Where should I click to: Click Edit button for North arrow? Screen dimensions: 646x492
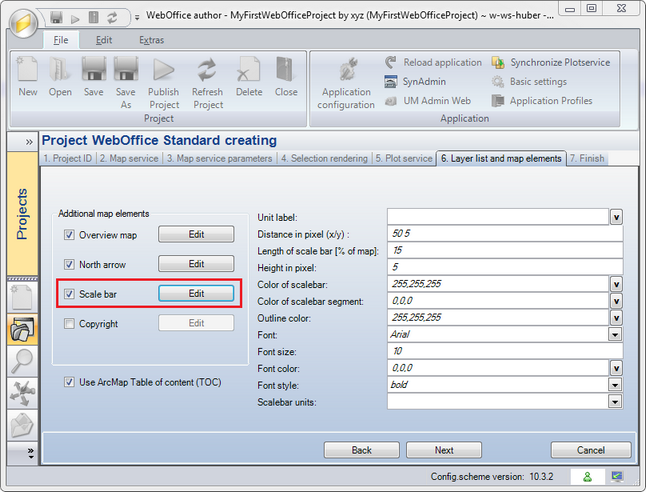(196, 264)
